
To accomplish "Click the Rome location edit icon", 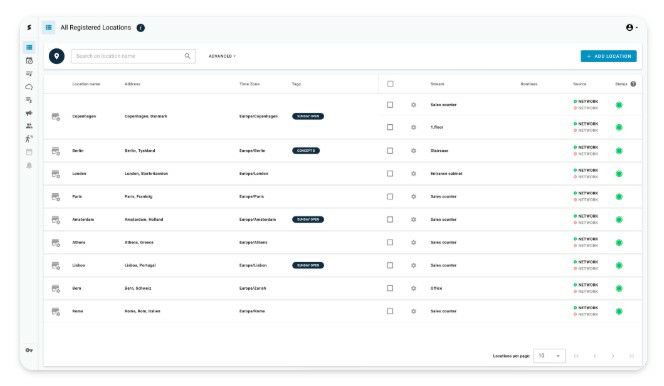I will point(56,312).
